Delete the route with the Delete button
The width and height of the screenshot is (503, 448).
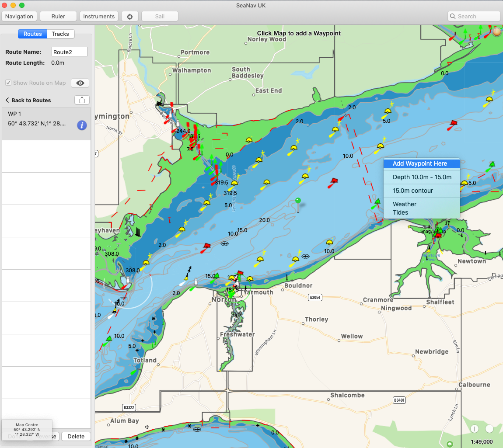76,437
